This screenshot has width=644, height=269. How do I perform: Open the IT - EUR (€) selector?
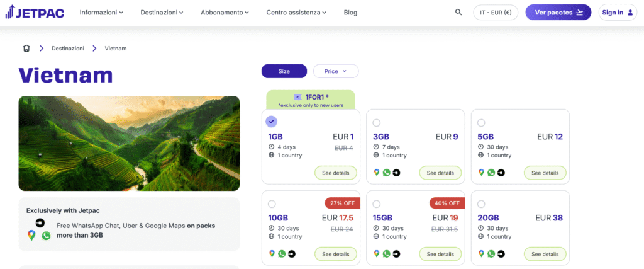tap(496, 12)
